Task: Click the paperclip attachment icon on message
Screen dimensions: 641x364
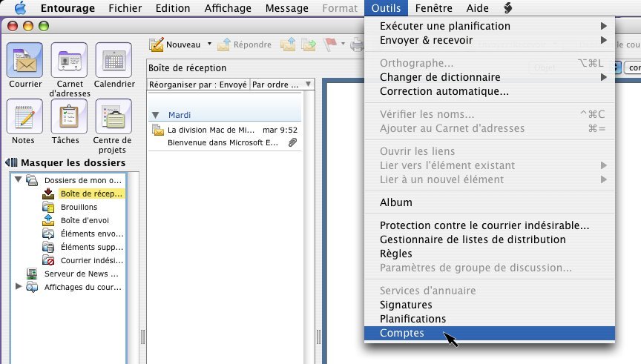Action: pos(293,142)
